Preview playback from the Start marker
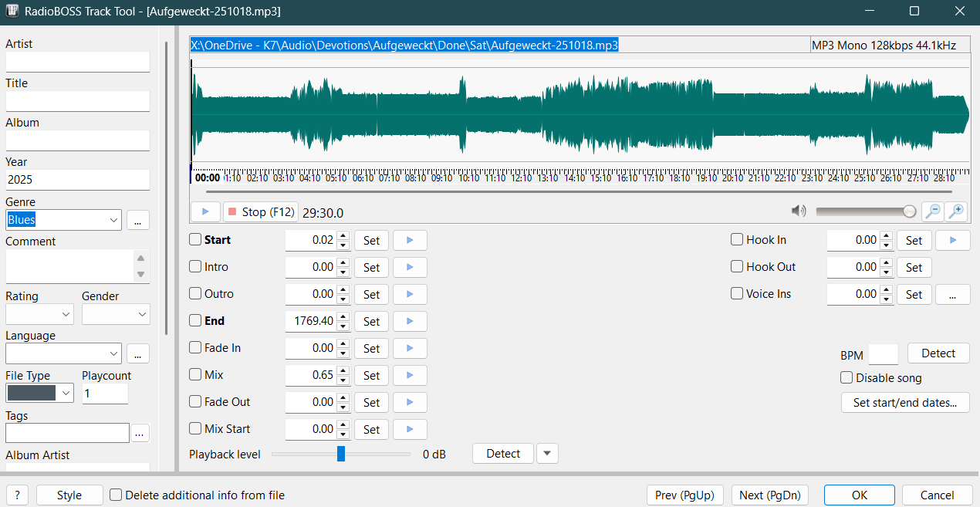The width and height of the screenshot is (980, 507). [410, 240]
